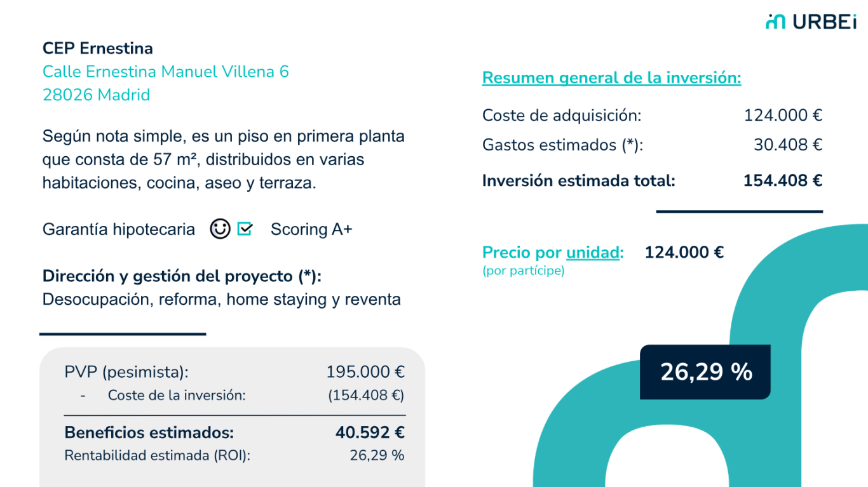Click the Coste de adquisición 124.000 € value

pyautogui.click(x=783, y=116)
